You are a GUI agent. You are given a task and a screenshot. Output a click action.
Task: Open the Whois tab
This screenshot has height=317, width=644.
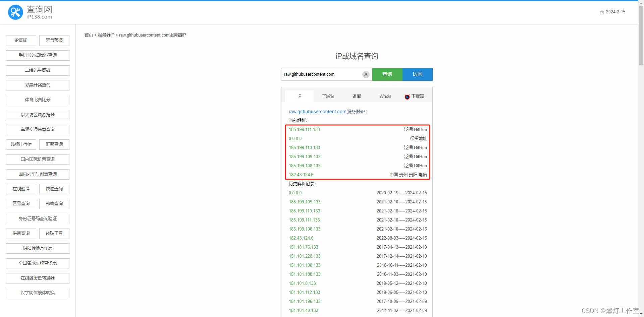(x=385, y=96)
